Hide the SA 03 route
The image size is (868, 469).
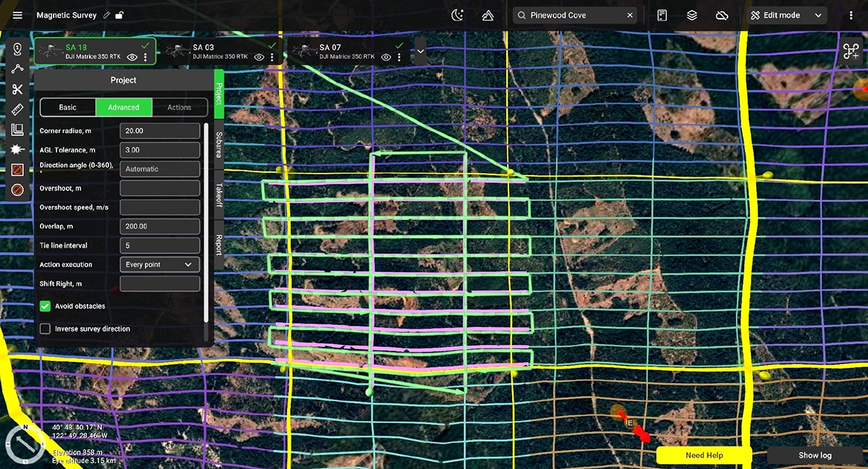(x=260, y=57)
